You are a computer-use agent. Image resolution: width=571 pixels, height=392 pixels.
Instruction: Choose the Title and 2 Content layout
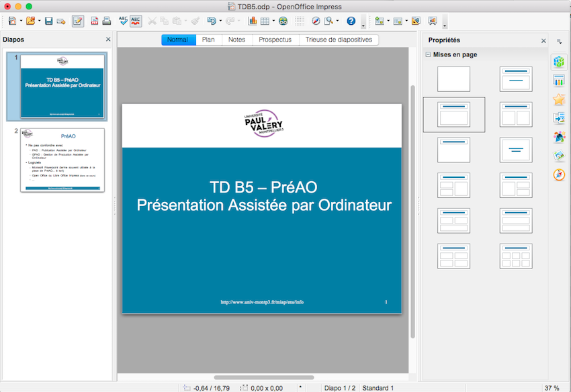(516, 114)
